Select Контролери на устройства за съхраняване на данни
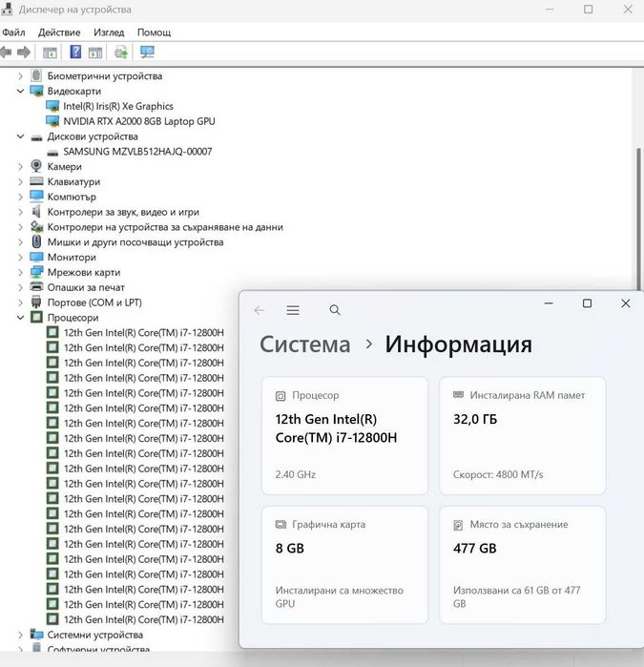This screenshot has height=667, width=644. [165, 227]
